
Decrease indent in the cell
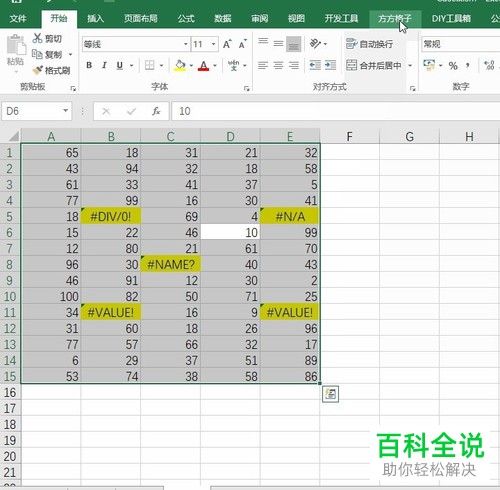pyautogui.click(x=315, y=65)
